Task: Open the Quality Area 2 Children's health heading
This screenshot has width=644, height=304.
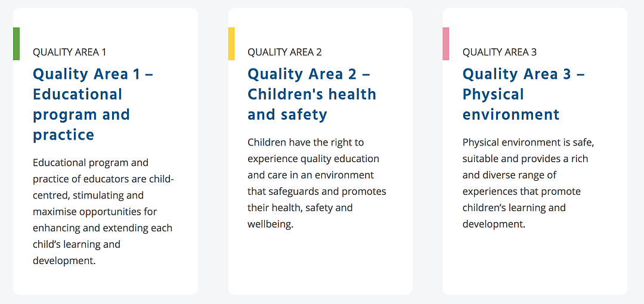Action: 312,94
